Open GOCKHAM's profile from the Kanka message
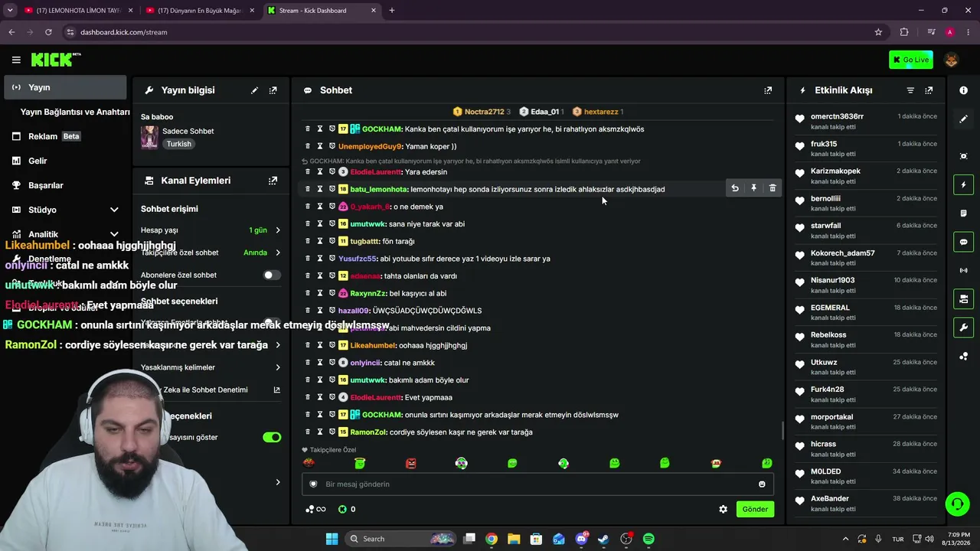The width and height of the screenshot is (980, 551). (x=382, y=129)
